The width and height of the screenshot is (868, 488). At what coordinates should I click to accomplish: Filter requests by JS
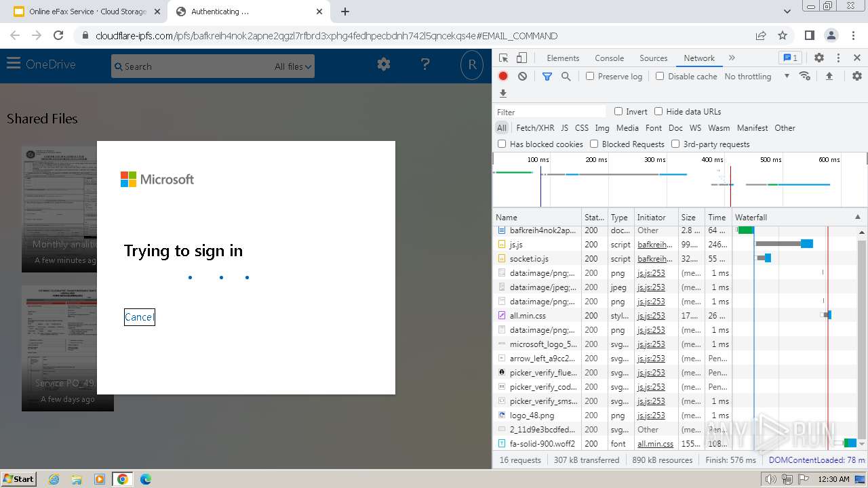click(564, 128)
